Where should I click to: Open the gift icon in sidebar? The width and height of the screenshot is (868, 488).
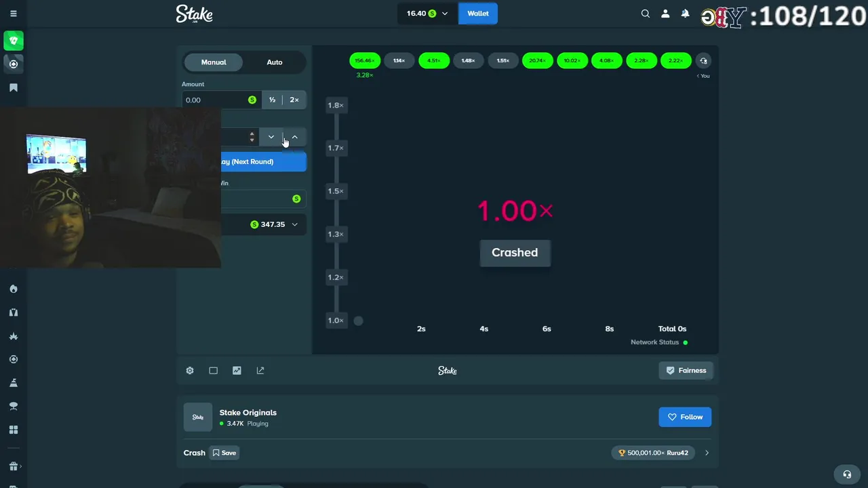14,466
